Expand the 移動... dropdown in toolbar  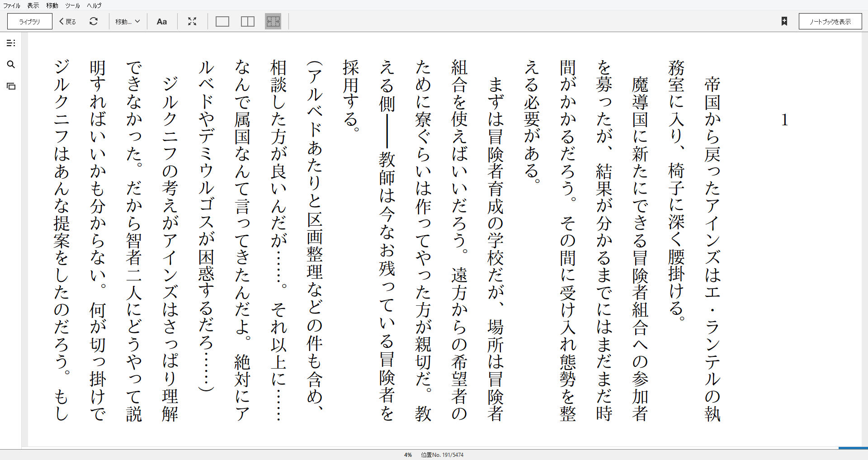click(127, 21)
